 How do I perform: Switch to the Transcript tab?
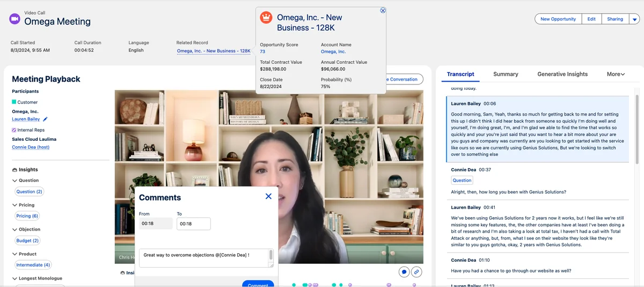[460, 74]
